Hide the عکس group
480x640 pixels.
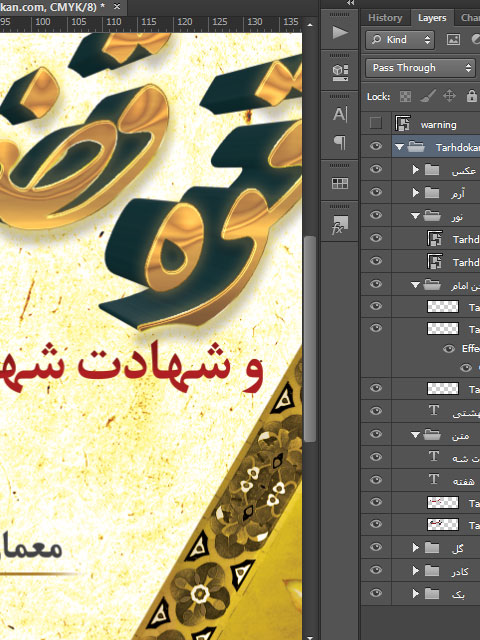coord(376,169)
